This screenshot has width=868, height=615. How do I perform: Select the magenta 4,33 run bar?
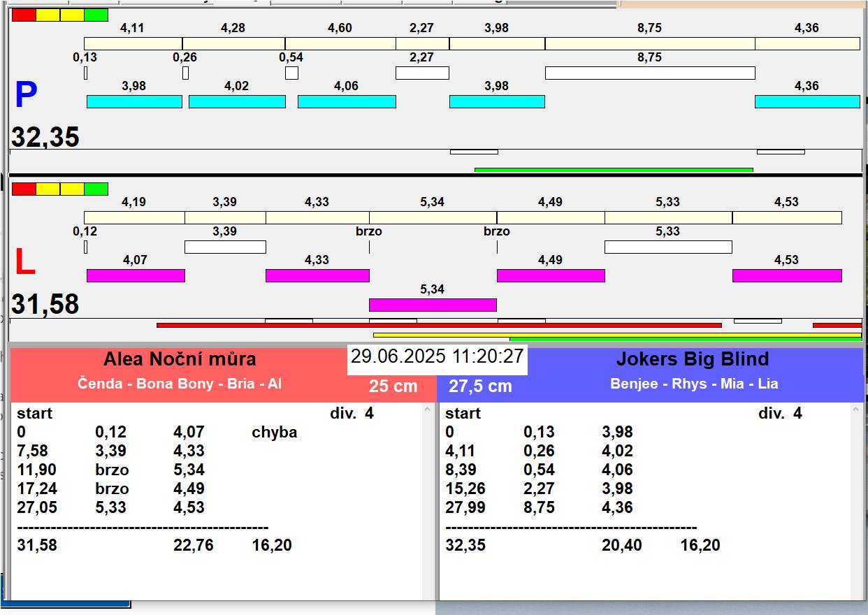[317, 275]
